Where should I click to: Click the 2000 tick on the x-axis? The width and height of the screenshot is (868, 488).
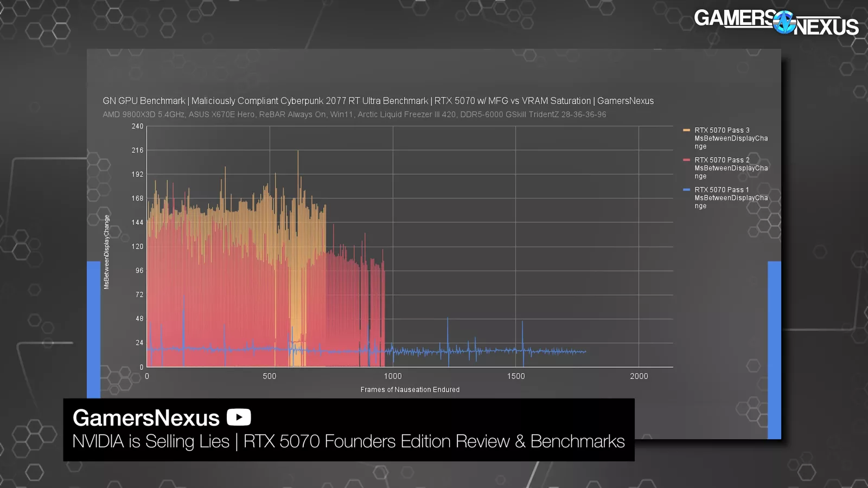(x=639, y=376)
